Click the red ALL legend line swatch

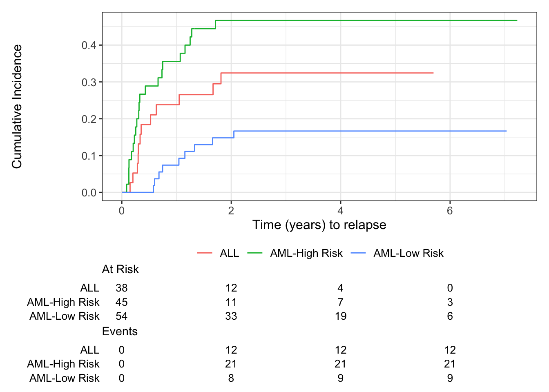[205, 253]
